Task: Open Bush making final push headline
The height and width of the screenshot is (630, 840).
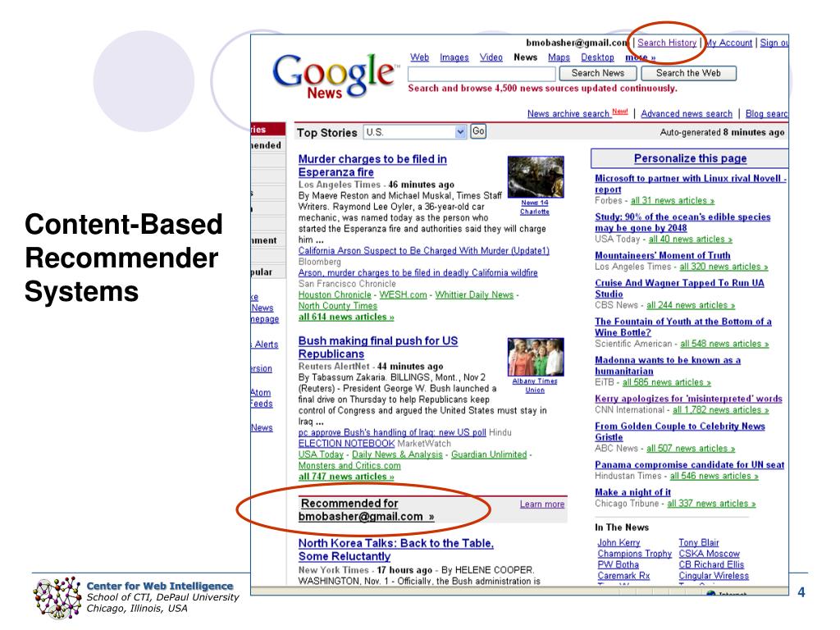Action: 377,347
